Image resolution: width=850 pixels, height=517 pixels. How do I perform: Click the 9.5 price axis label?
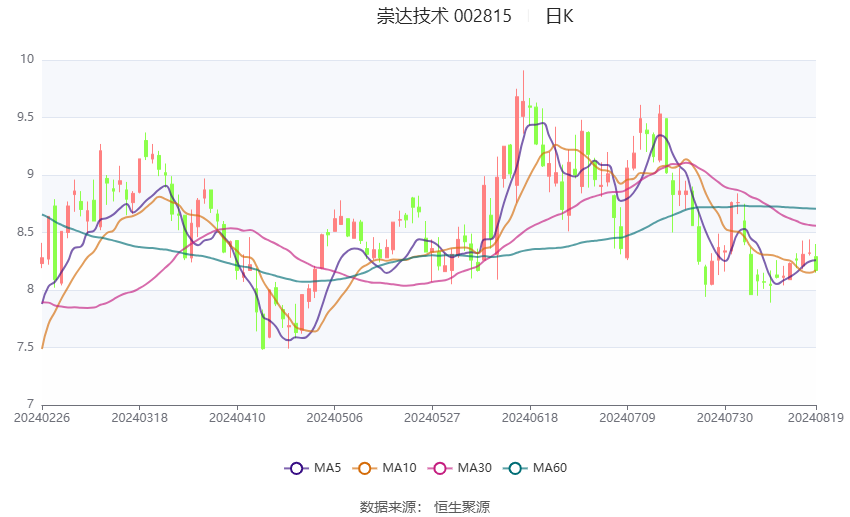[25, 117]
